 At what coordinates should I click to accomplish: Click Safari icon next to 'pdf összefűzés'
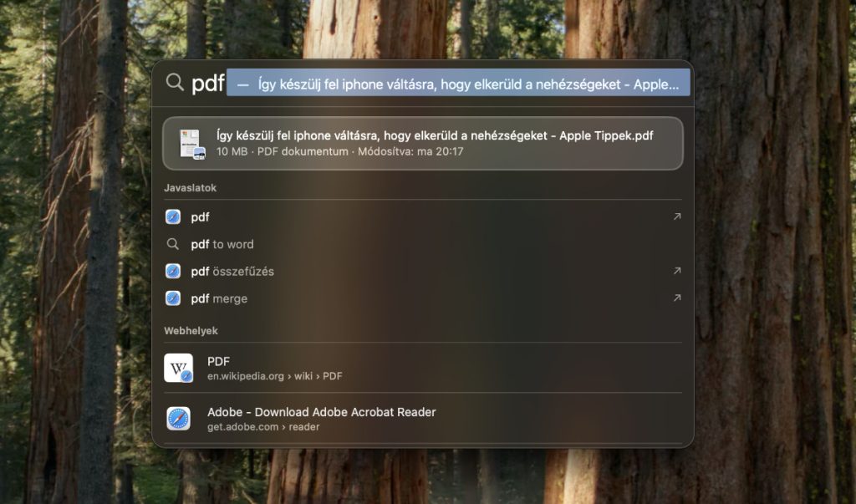coord(173,271)
